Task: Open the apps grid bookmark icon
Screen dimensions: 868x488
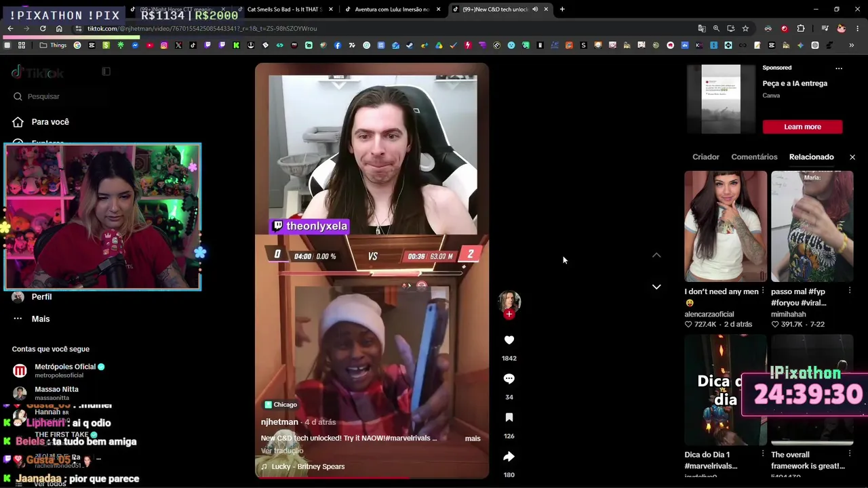Action: [22, 45]
